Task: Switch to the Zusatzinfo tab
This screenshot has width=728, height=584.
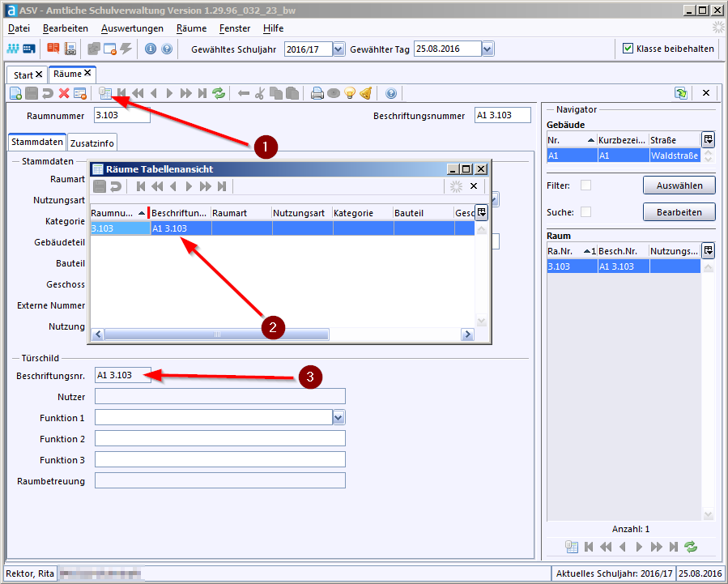Action: 92,143
